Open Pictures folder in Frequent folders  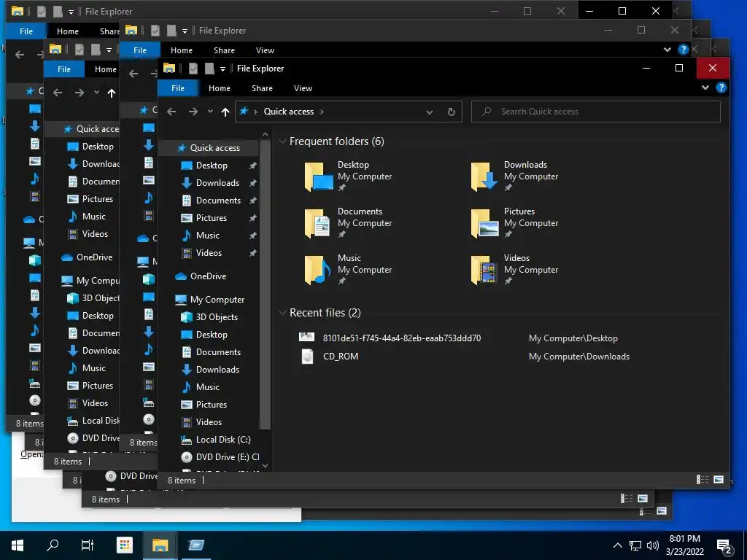click(x=514, y=222)
